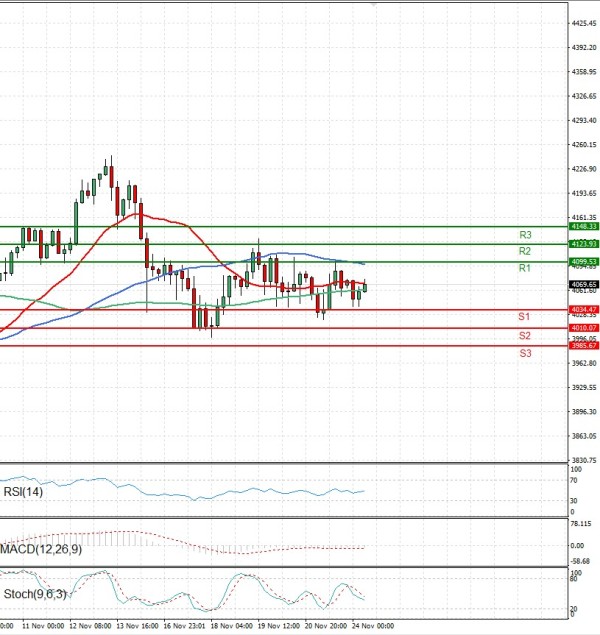The image size is (600, 635).
Task: Click the MACD(12,26,9) indicator label
Action: (x=41, y=551)
